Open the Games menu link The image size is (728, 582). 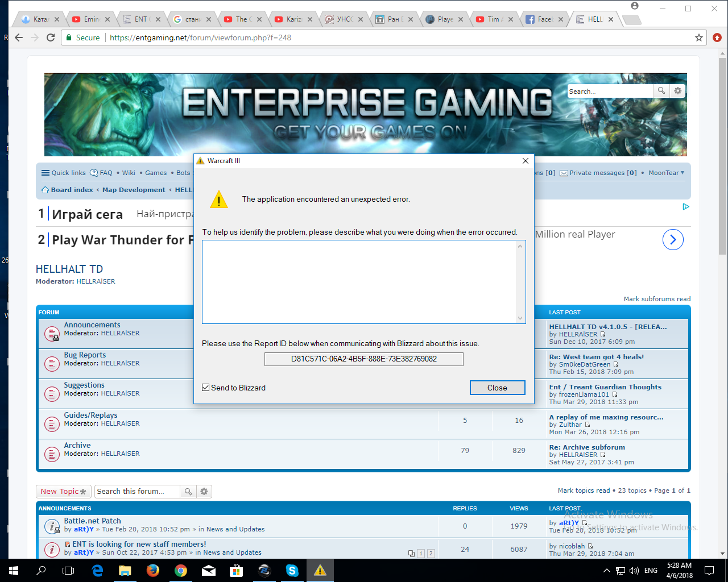[156, 173]
